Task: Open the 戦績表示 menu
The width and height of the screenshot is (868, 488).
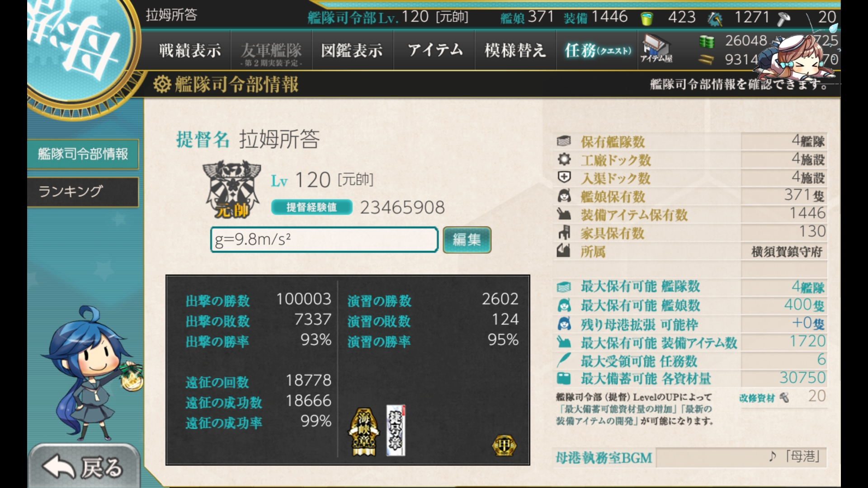Action: (x=190, y=50)
